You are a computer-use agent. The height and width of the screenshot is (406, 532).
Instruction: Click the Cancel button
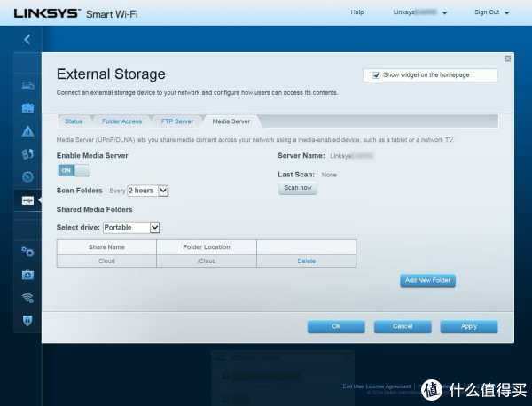403,326
